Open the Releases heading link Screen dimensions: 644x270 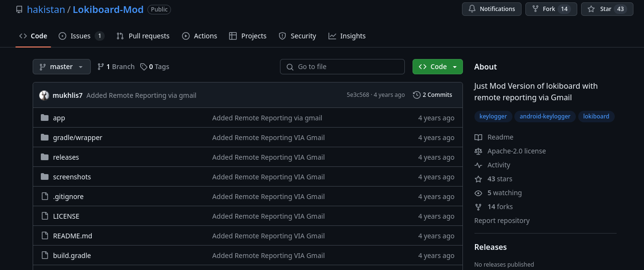click(490, 247)
